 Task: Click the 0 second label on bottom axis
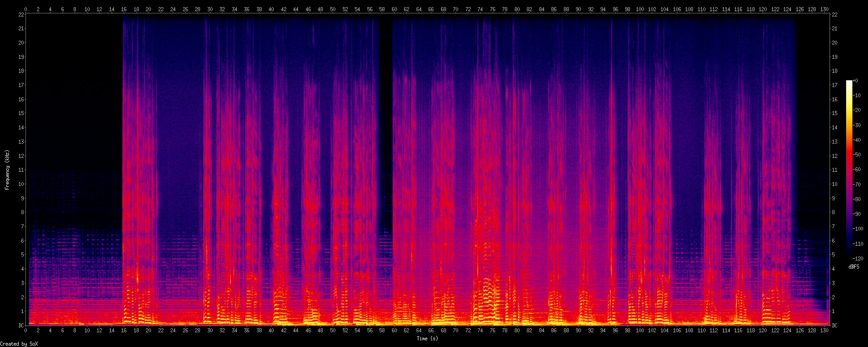[25, 330]
